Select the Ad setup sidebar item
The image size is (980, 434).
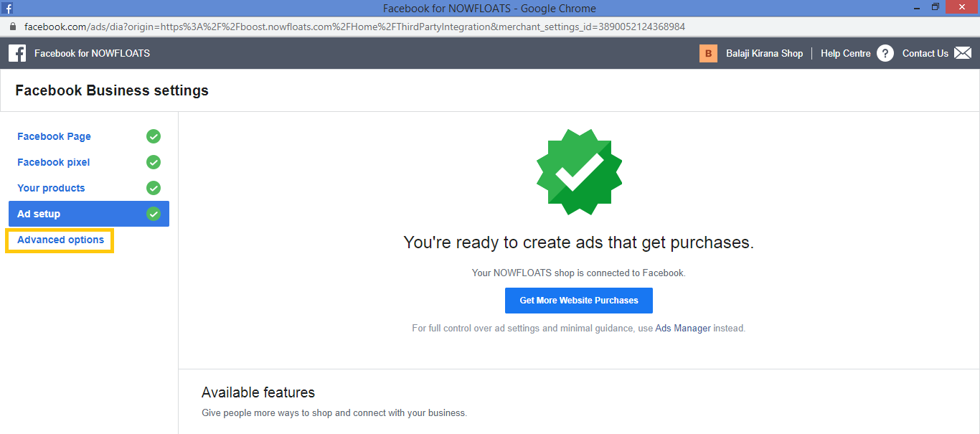(x=89, y=214)
